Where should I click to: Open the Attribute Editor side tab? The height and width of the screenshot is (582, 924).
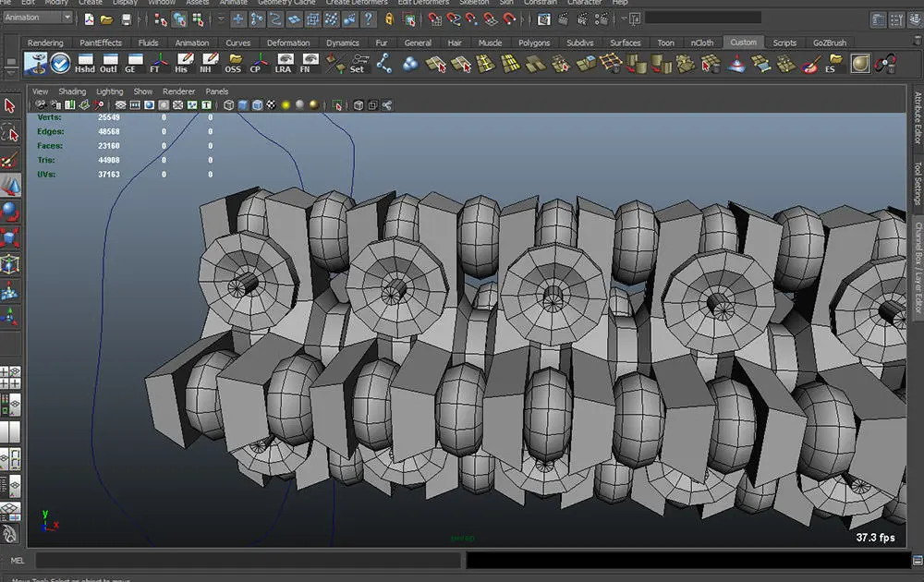(918, 118)
